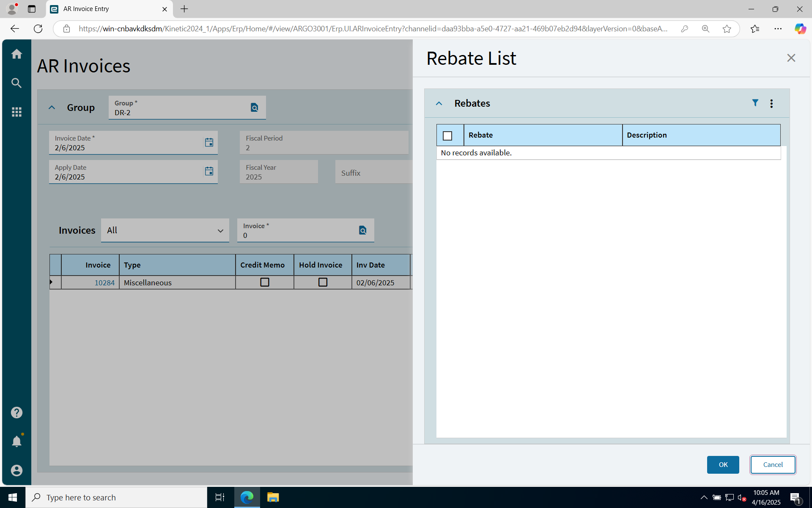Screen dimensions: 812x508
Task: Click the password manager key icon
Action: coord(684,29)
